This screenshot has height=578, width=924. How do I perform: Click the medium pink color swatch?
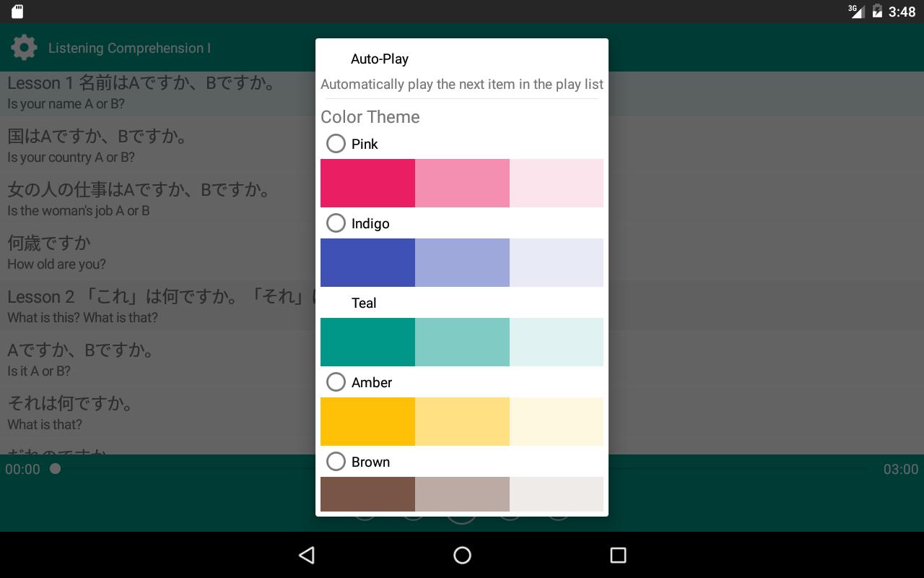coord(462,183)
